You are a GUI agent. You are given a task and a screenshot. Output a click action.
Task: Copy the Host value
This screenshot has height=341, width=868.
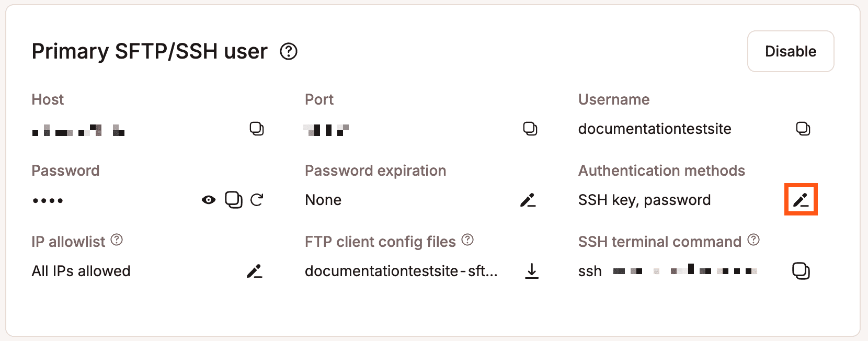tap(256, 129)
